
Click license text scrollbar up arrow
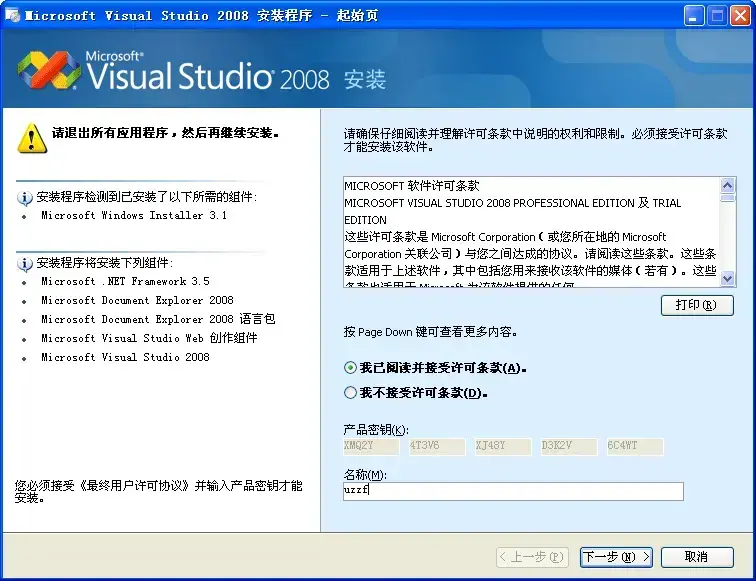coord(728,185)
